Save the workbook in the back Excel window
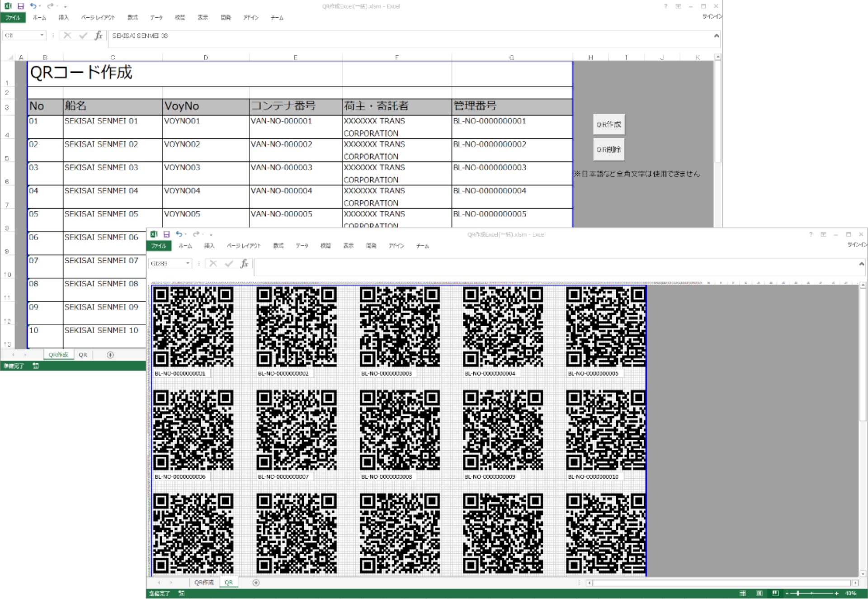The image size is (868, 599). (x=21, y=6)
